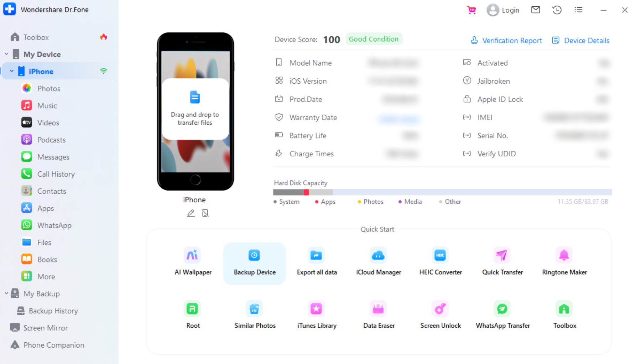The image size is (636, 364).
Task: Click the Hard Disk Capacity bar
Action: pyautogui.click(x=442, y=192)
